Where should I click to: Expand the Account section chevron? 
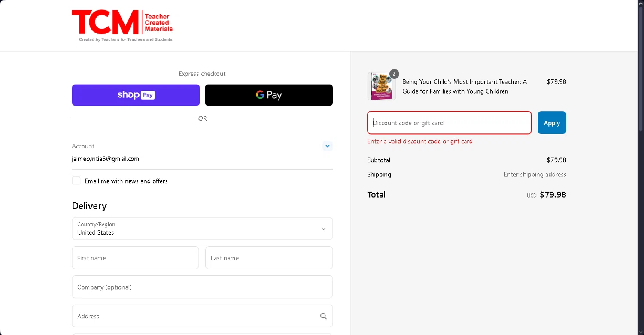click(x=328, y=146)
